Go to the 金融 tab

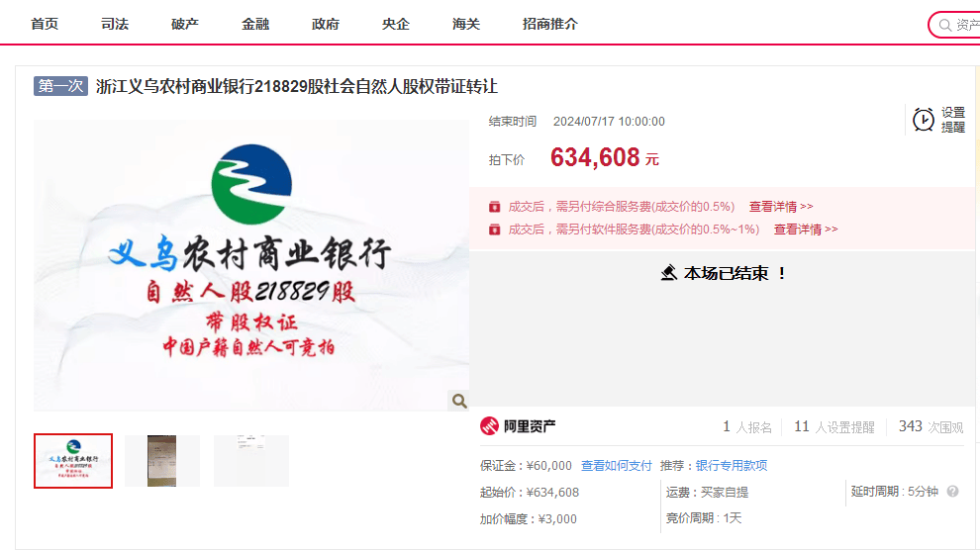[x=255, y=25]
